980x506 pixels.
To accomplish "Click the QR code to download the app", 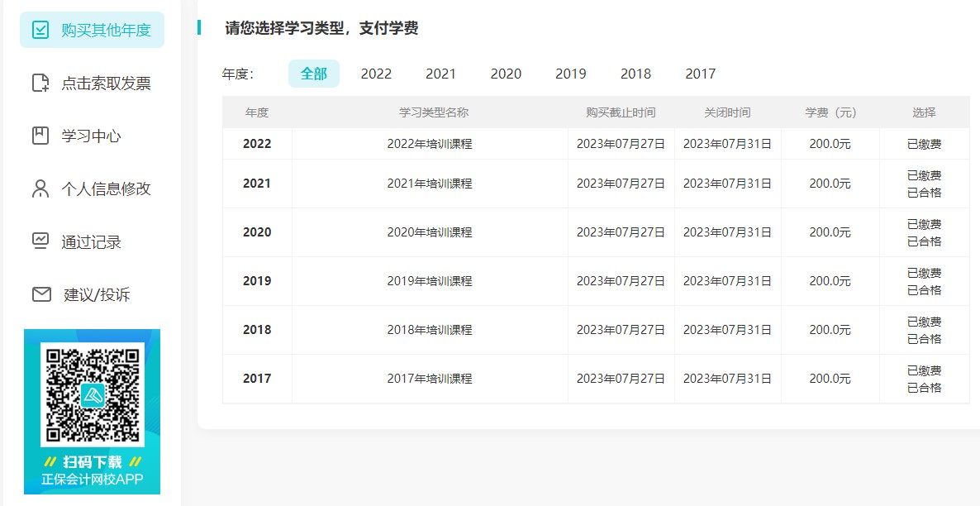I will tap(92, 394).
